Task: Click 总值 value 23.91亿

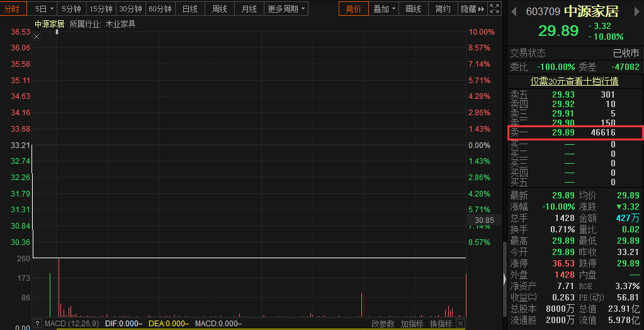Action: 624,309
